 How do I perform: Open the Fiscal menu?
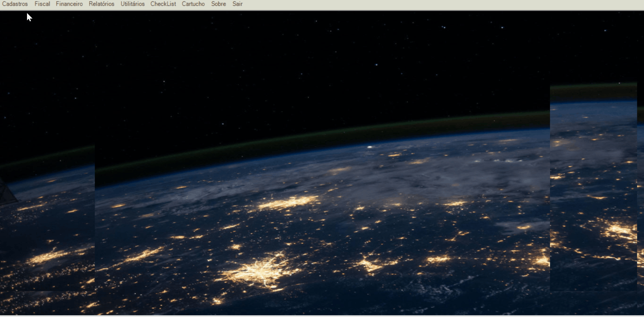pyautogui.click(x=42, y=4)
